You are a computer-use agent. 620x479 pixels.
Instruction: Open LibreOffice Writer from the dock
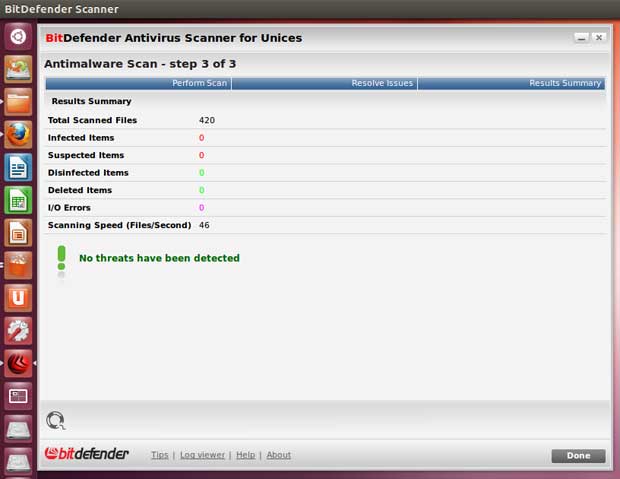coord(18,168)
